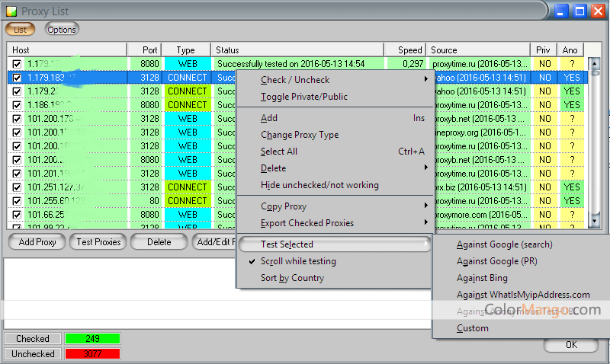Select Against Google (search) test option

pos(504,244)
